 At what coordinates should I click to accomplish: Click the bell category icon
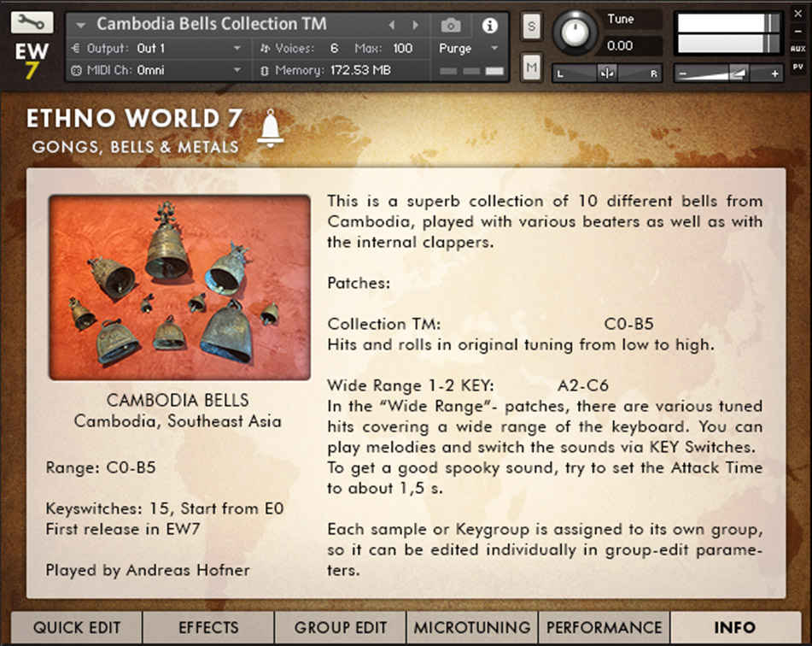tap(271, 128)
